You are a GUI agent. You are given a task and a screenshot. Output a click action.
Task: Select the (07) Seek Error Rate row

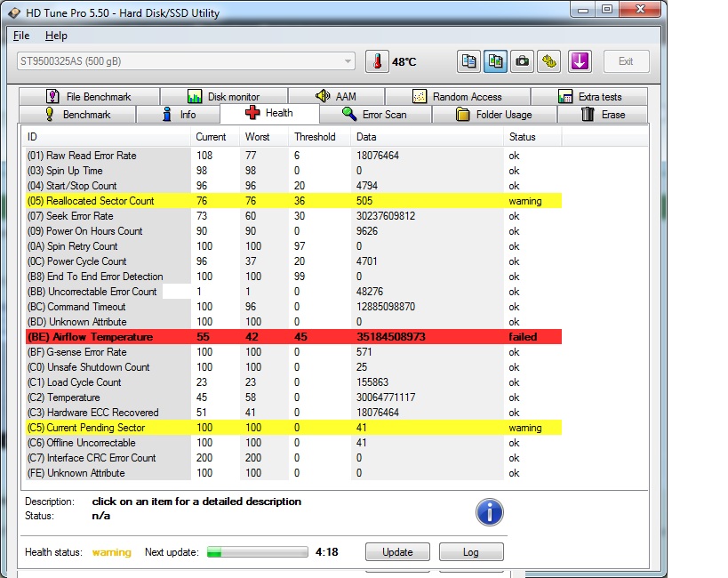(293, 216)
